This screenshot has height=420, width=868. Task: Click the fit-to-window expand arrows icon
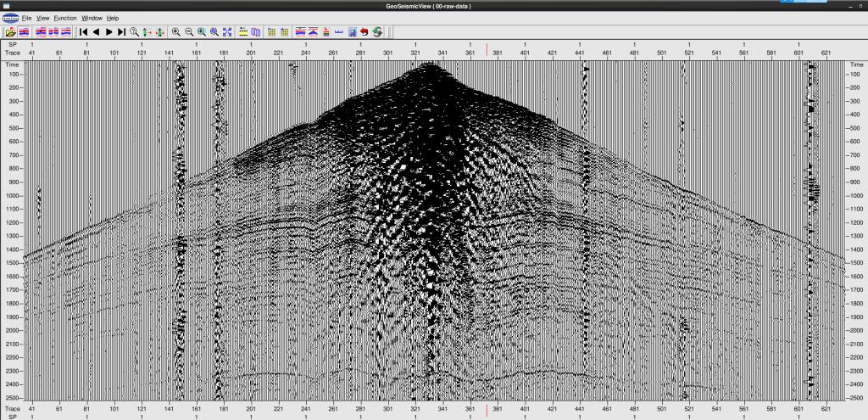tap(227, 31)
